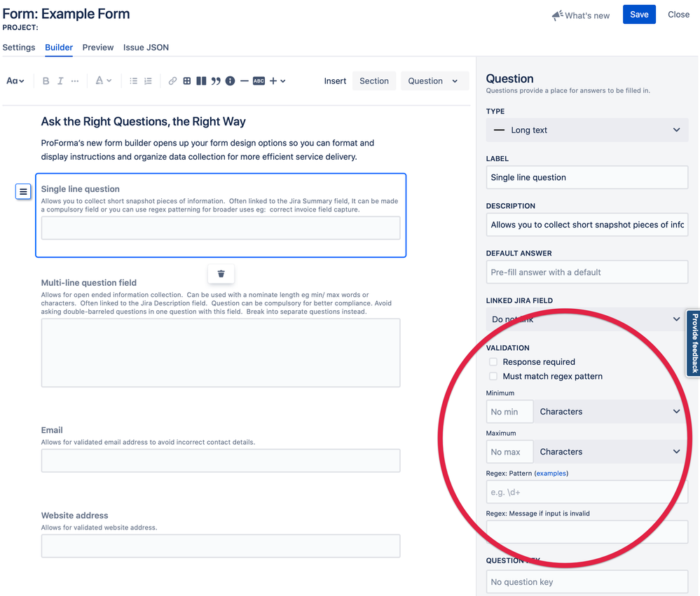Open the Issue JSON tab

point(146,47)
